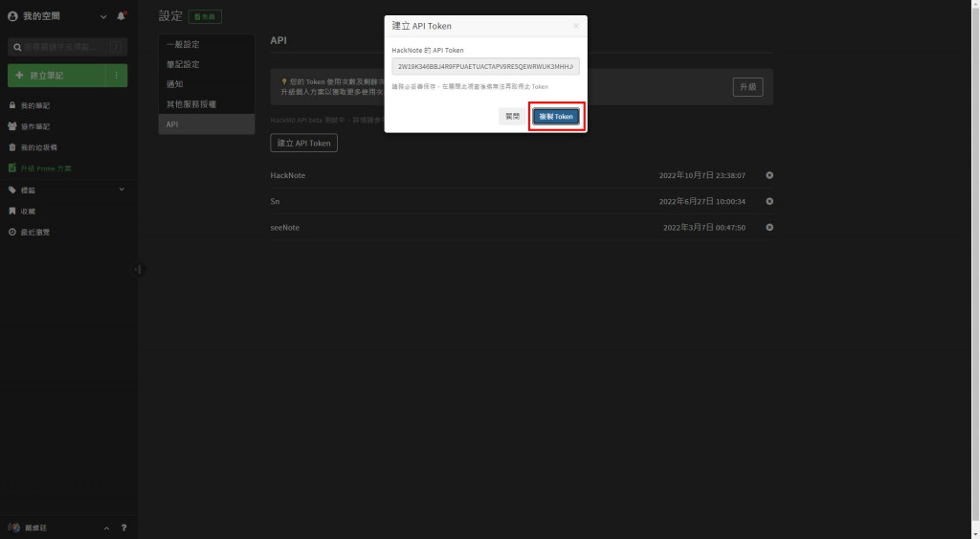
Task: Click the date 2022年3月7日 00:47:50
Action: (x=703, y=228)
